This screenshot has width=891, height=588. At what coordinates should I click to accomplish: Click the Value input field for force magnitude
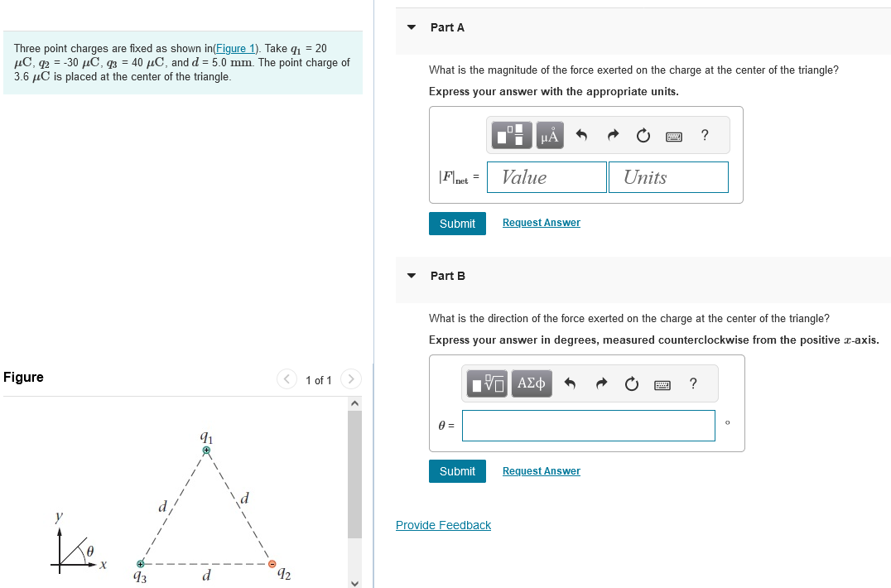coord(547,176)
